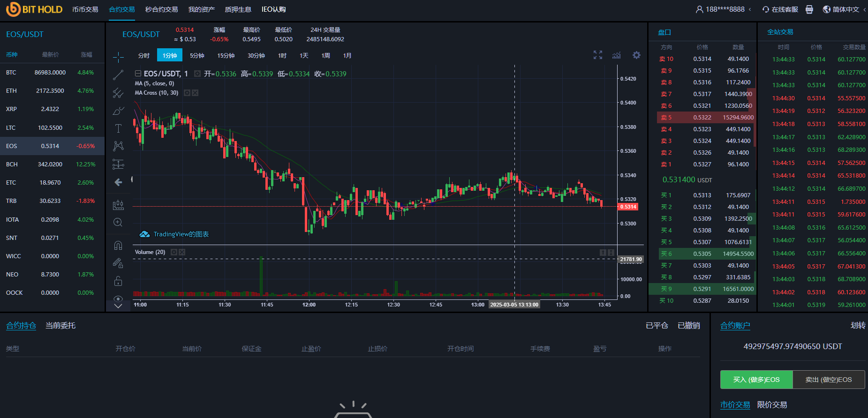Select the Text annotation tool
Screen dimensions: 868x418
(118, 128)
